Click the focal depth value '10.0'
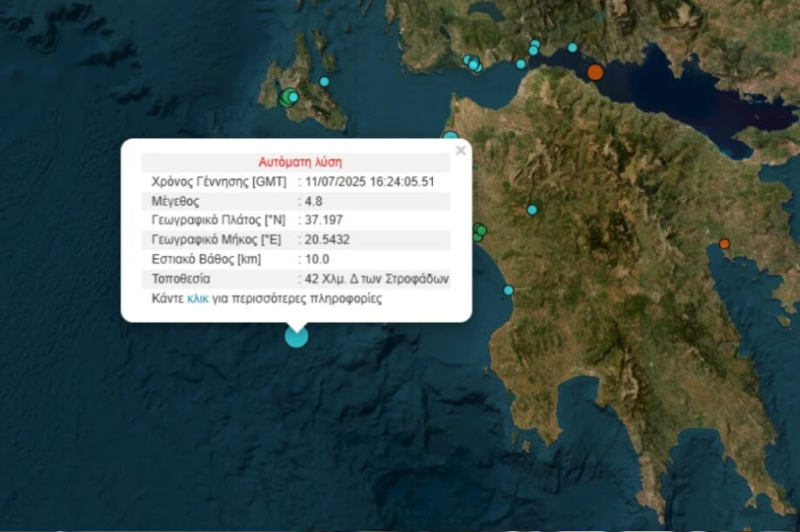Image resolution: width=800 pixels, height=532 pixels. pos(317,259)
